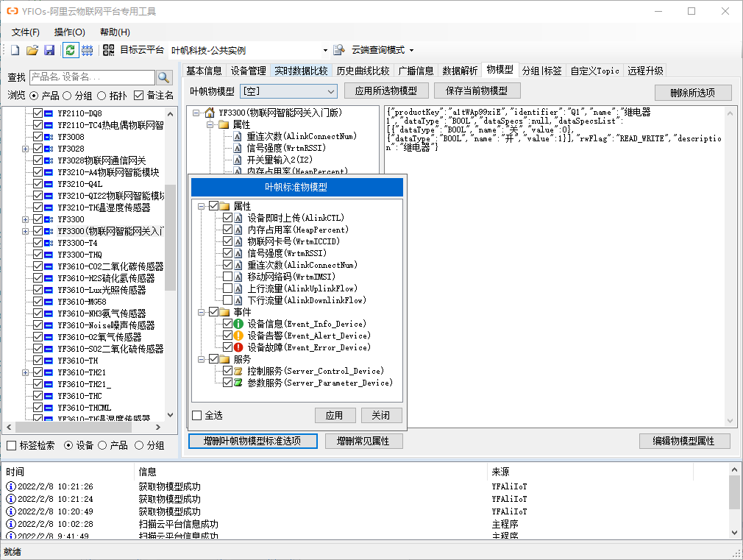743x560 pixels.
Task: Click the service icon of Server_Control_Device
Action: [x=238, y=371]
